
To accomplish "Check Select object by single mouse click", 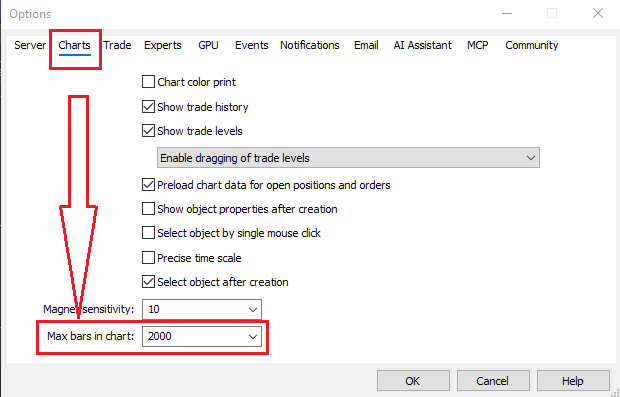I will (148, 233).
